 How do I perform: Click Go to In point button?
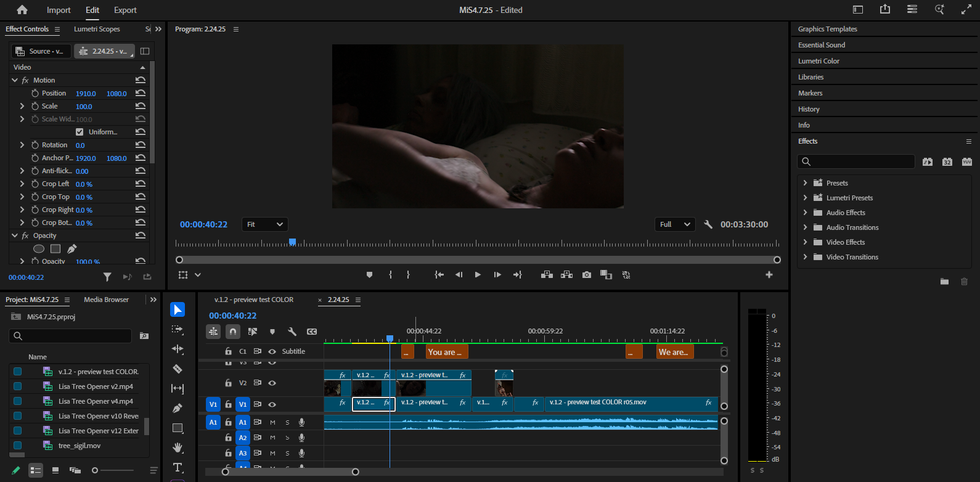coord(439,275)
